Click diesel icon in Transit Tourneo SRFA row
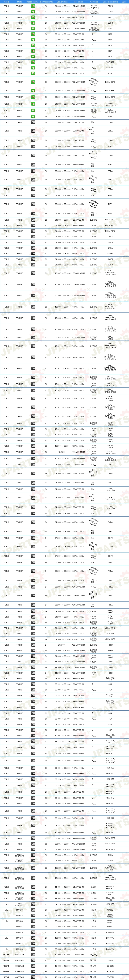Image resolution: width=129 pixels, height=980 pixels. [33, 878]
